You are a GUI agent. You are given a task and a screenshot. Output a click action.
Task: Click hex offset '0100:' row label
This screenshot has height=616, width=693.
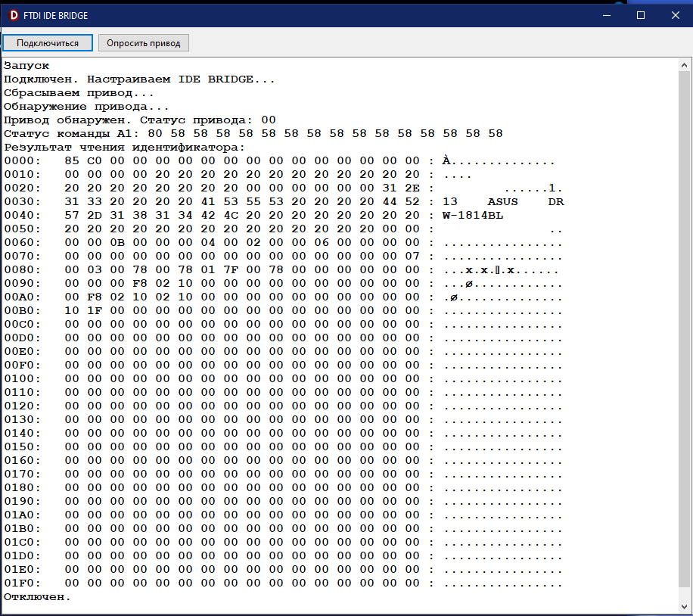pos(22,379)
